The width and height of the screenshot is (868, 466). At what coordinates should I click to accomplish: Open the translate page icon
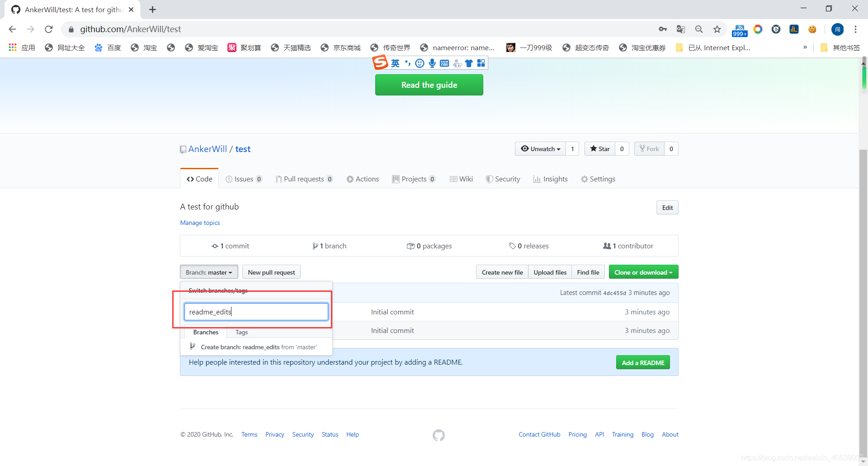[x=681, y=29]
